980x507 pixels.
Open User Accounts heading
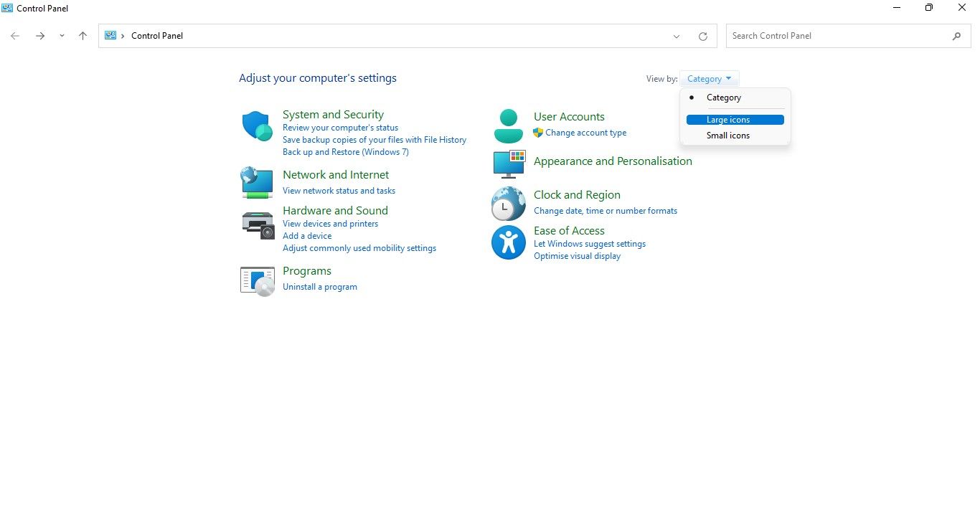click(569, 117)
